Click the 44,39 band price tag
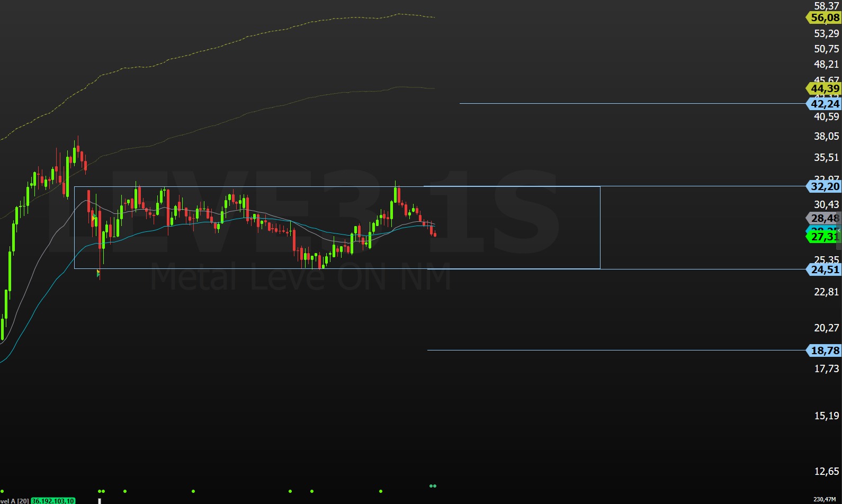The height and width of the screenshot is (504, 842). [823, 88]
